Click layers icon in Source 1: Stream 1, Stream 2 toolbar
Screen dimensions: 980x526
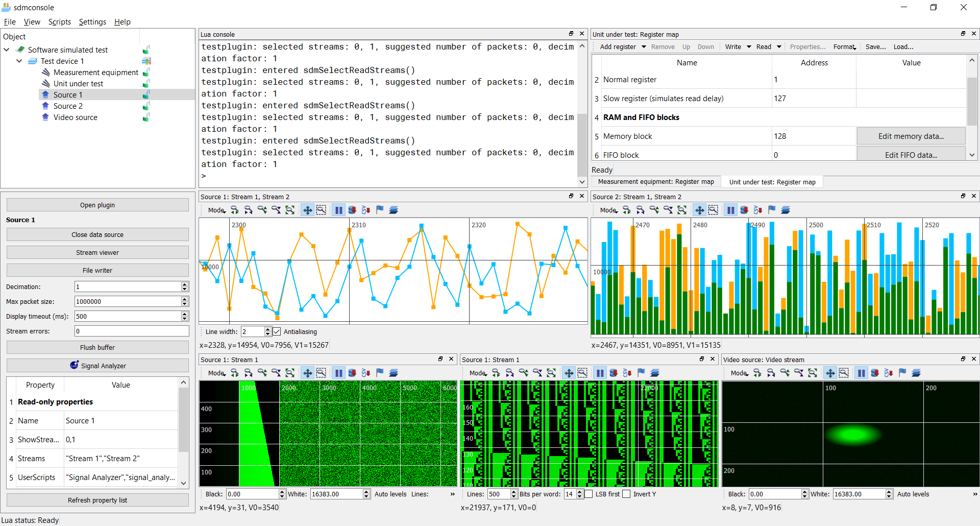click(x=394, y=210)
